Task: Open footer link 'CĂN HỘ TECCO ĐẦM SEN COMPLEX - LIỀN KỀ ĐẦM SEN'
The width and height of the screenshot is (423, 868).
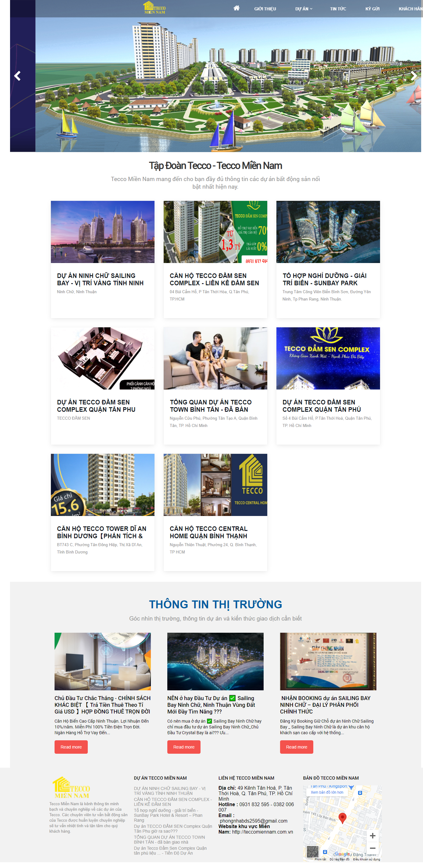Action: [173, 802]
